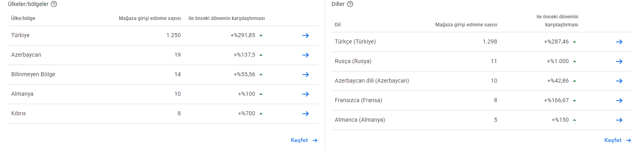Select the Almanca (Almanya) language name
This screenshot has width=644, height=150.
click(360, 120)
